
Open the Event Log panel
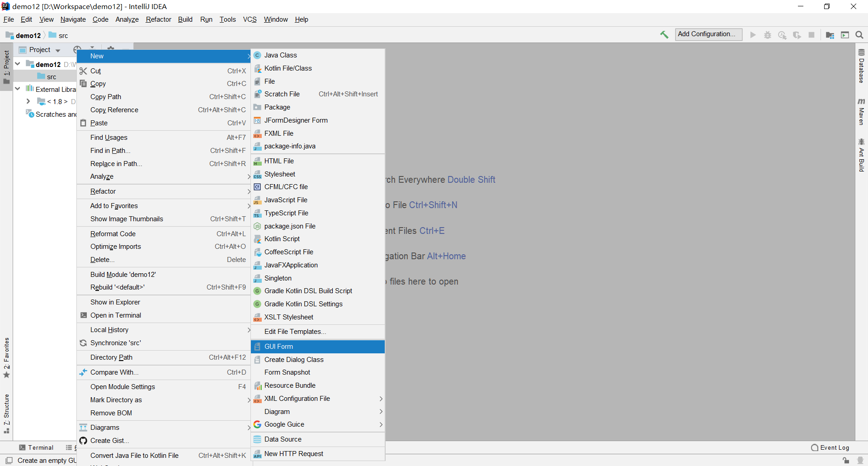tap(830, 447)
